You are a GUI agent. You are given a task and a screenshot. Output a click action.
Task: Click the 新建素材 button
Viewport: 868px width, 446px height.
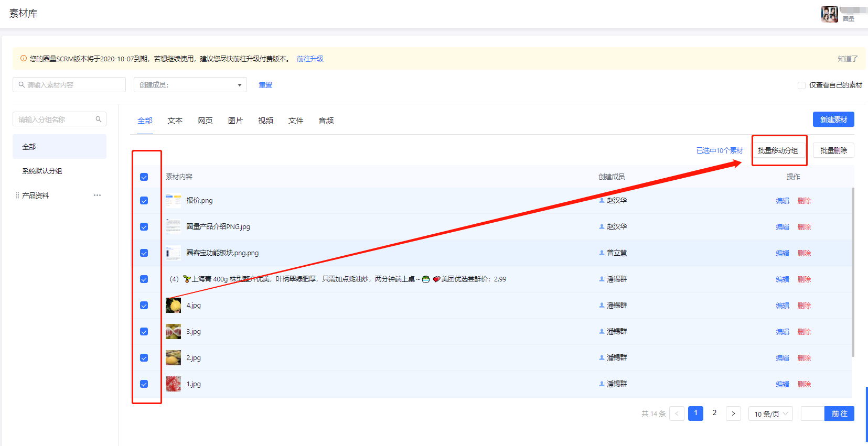tap(833, 119)
